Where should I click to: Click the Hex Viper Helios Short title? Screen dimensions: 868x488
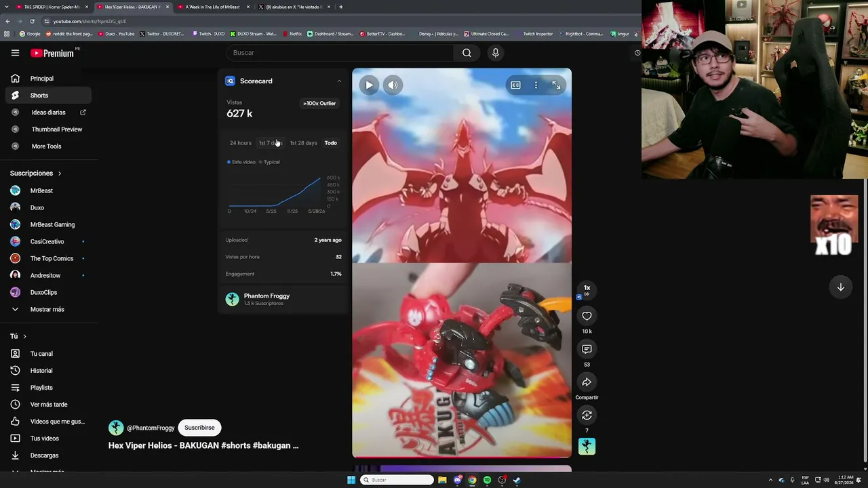(203, 445)
